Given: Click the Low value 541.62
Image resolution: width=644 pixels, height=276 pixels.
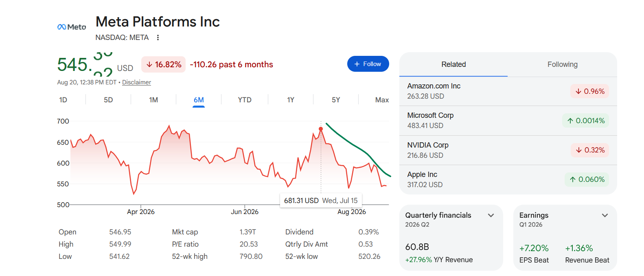Looking at the screenshot, I should point(119,256).
